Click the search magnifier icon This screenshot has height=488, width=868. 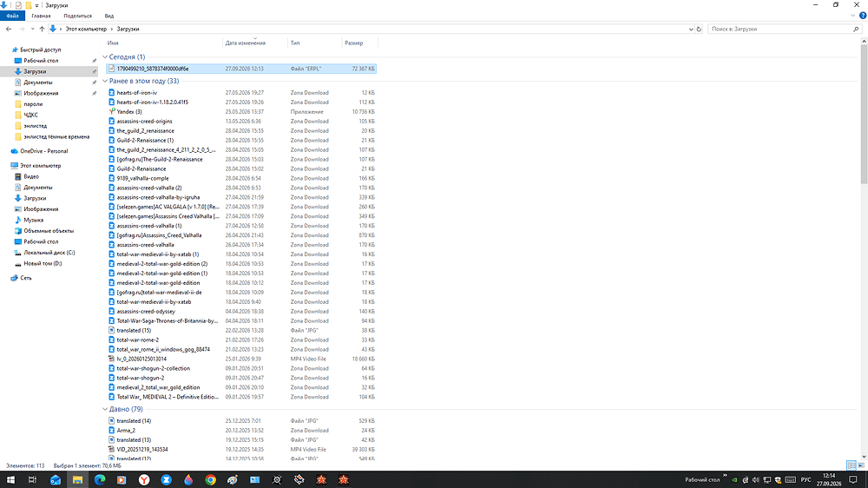click(856, 29)
